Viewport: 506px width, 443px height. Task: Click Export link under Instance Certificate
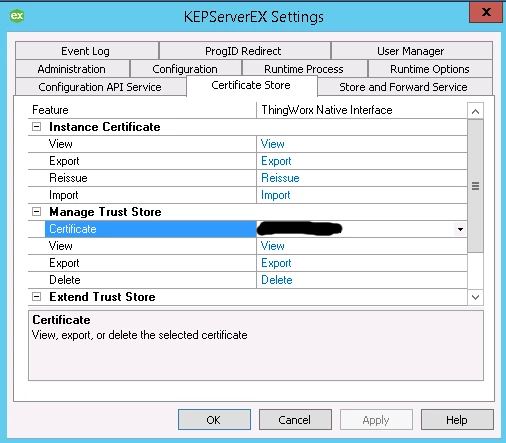(276, 161)
